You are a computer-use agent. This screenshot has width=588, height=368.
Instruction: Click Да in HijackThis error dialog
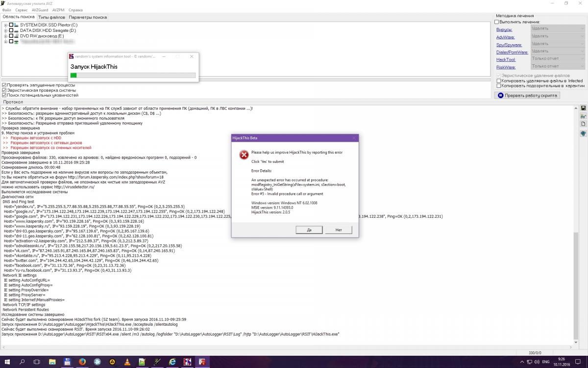[x=309, y=230]
